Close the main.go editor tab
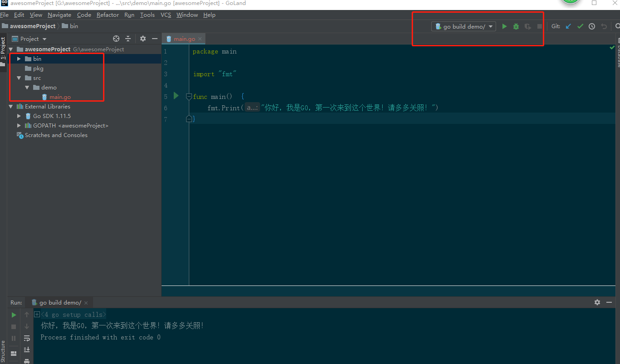This screenshot has height=364, width=620. (200, 39)
